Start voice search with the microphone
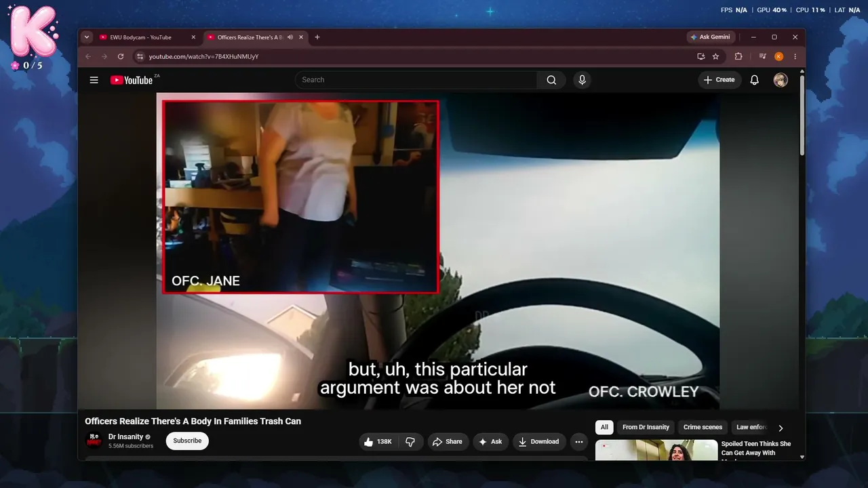868x488 pixels. pyautogui.click(x=582, y=80)
